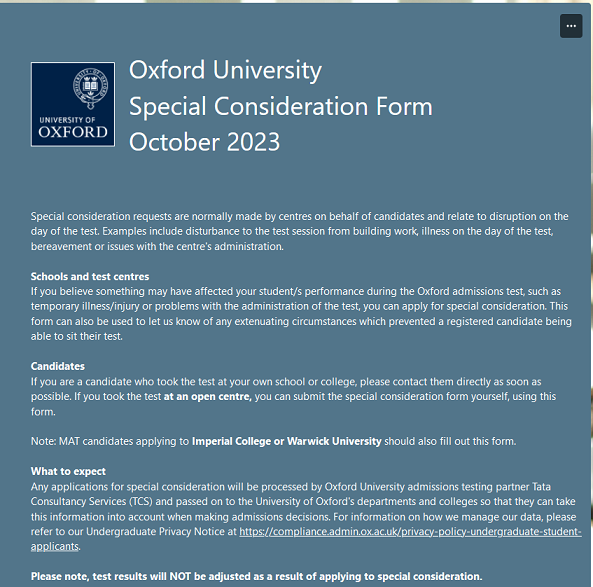This screenshot has height=587, width=593.
Task: Select the 'Candidates' section heading
Action: click(x=58, y=366)
